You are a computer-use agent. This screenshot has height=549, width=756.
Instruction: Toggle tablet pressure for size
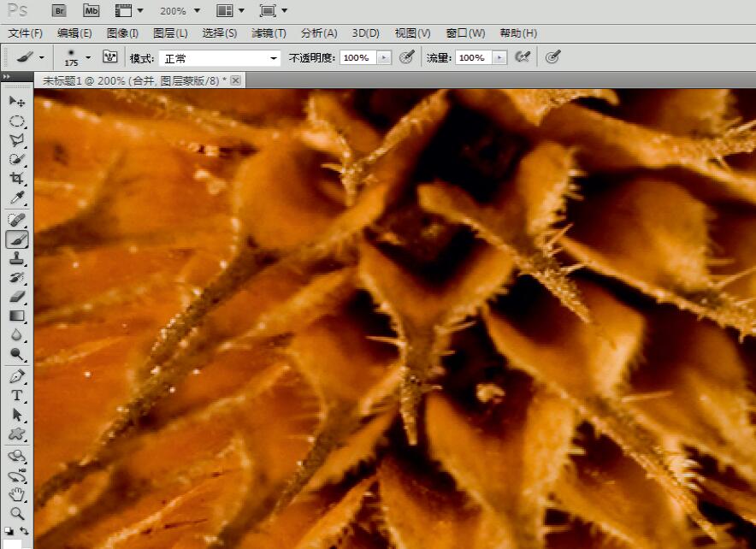click(x=552, y=57)
